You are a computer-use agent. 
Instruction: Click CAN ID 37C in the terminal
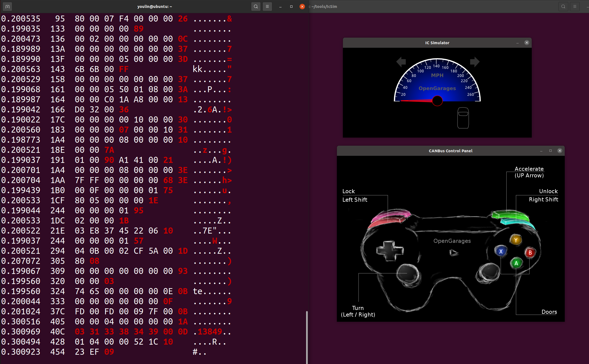click(x=58, y=311)
